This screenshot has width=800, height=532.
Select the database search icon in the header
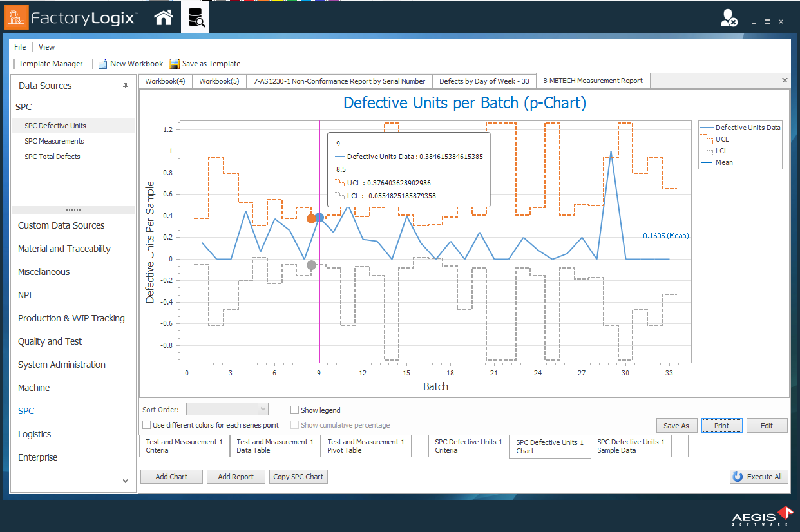195,17
